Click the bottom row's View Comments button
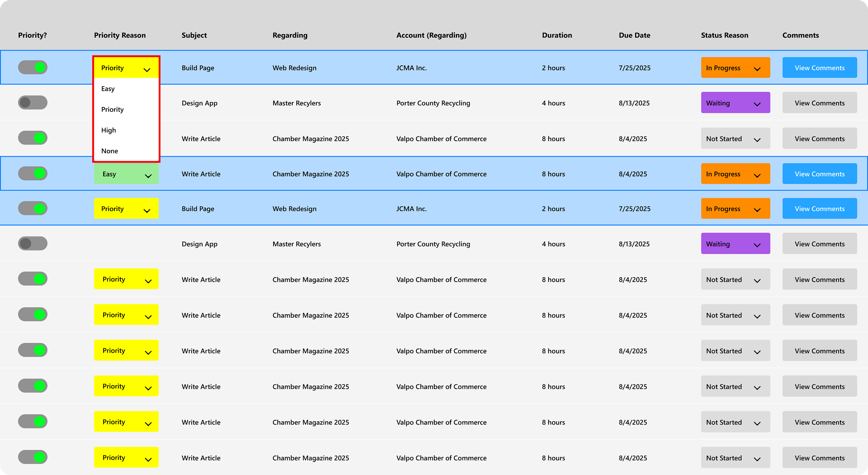The width and height of the screenshot is (868, 475). tap(819, 458)
